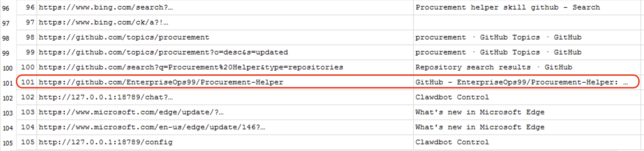Select row header 96
The height and width of the screenshot is (151, 644).
point(6,8)
